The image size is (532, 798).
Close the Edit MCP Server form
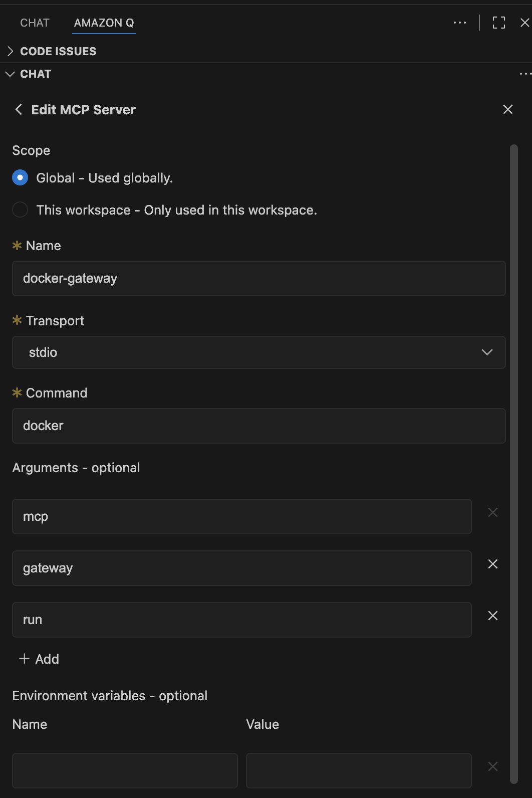(507, 109)
